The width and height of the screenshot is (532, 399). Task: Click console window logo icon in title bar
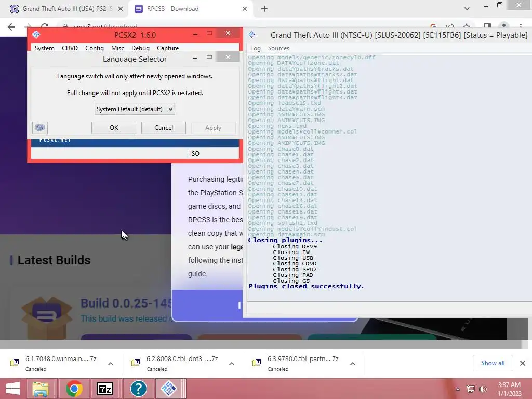pyautogui.click(x=252, y=35)
